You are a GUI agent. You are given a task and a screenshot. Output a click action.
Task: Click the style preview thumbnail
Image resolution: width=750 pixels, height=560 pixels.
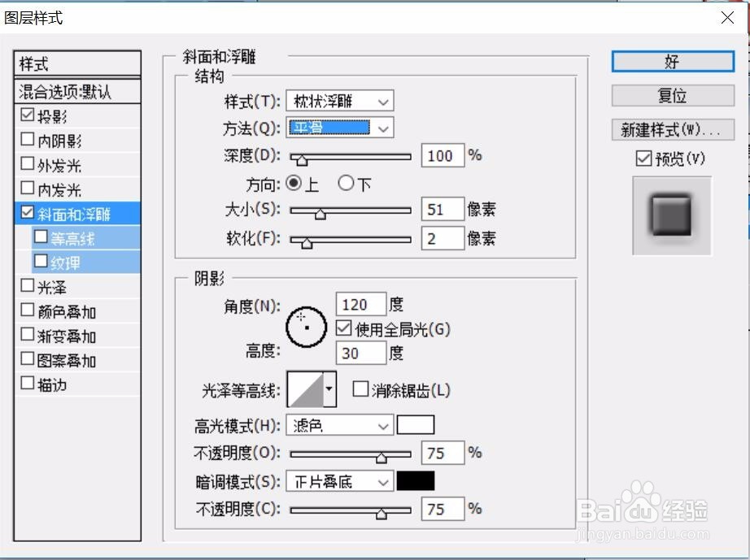point(672,215)
